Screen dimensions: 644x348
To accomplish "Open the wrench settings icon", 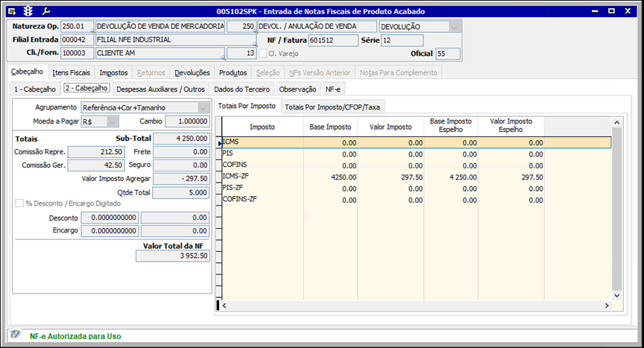I will pos(45,11).
